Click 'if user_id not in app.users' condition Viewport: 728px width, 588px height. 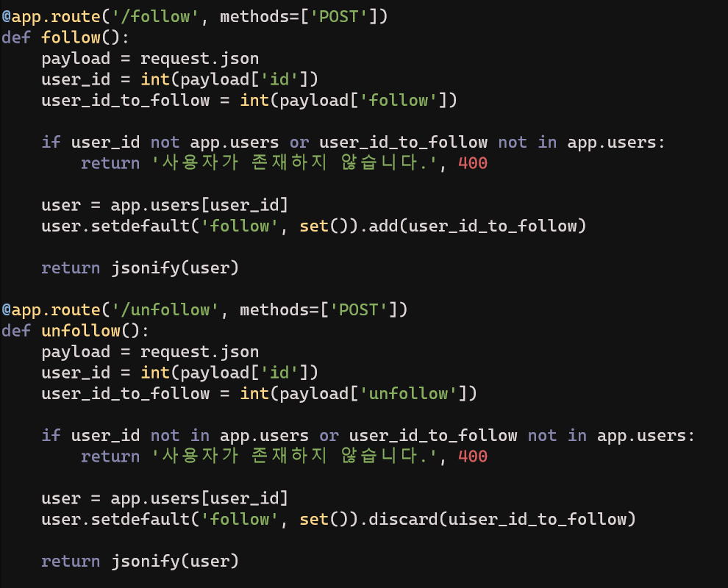coord(175,435)
